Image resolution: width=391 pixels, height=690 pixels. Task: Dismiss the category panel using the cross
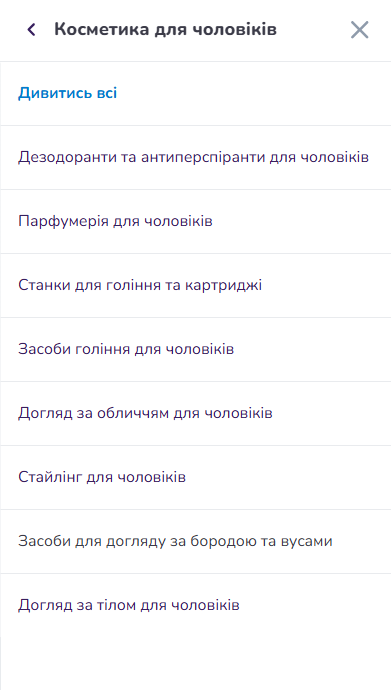359,30
